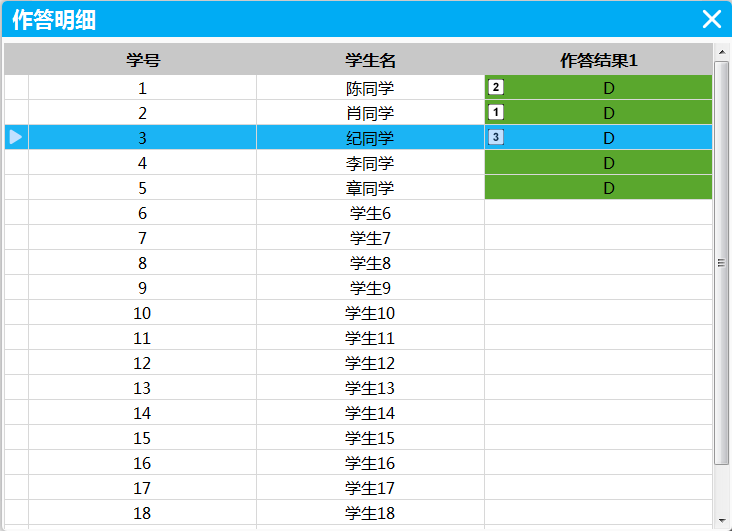Select the 学生9 name cell
Screen dimensions: 732x531
point(370,288)
